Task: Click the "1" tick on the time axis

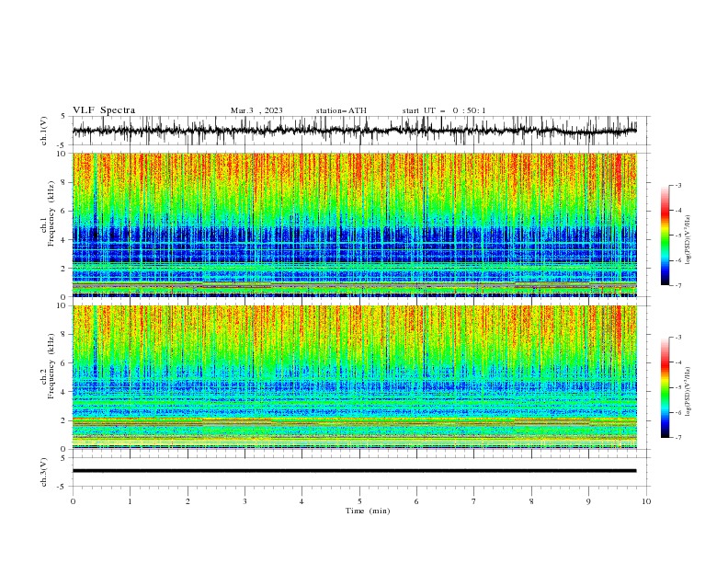Action: coord(130,501)
